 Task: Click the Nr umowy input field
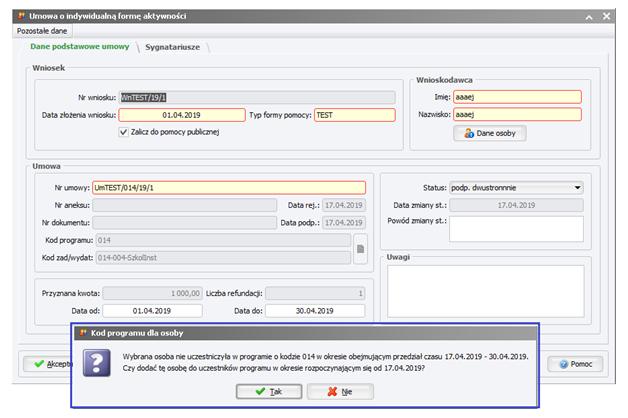point(229,188)
